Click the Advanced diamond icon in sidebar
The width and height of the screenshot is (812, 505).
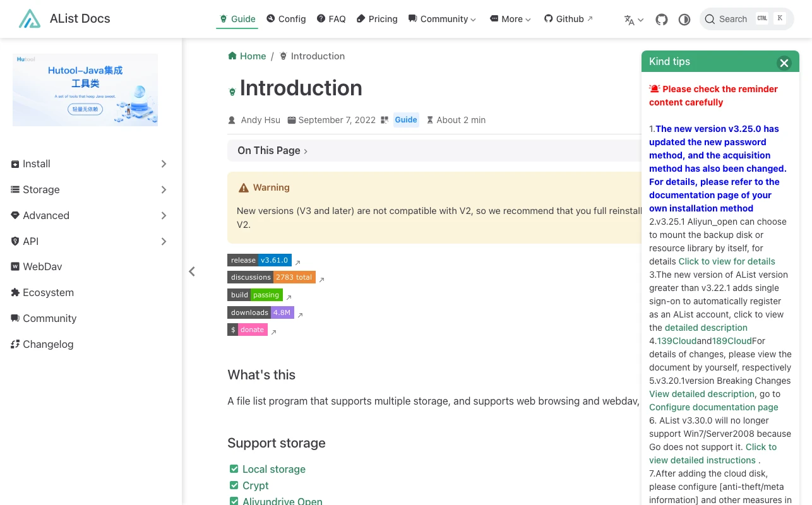point(15,215)
